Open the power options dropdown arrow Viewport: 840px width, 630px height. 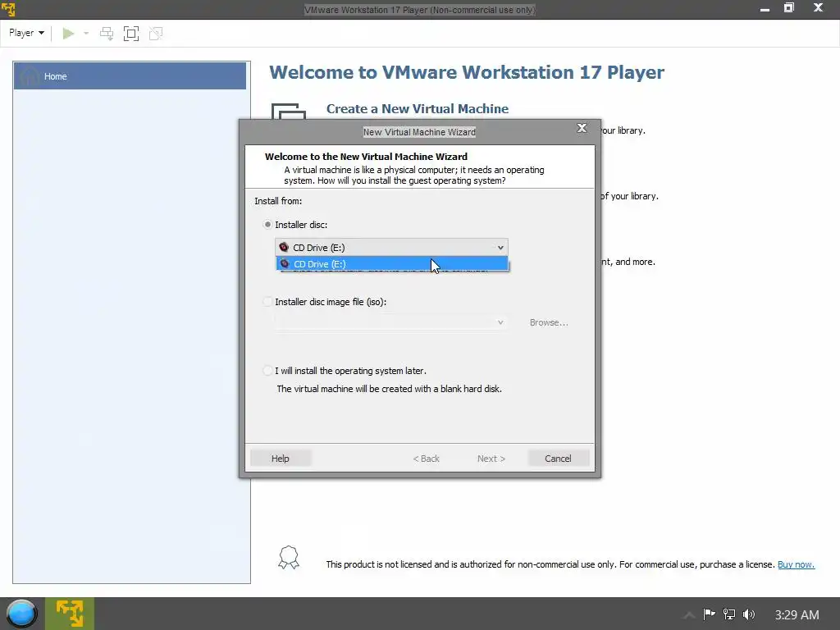coord(85,34)
